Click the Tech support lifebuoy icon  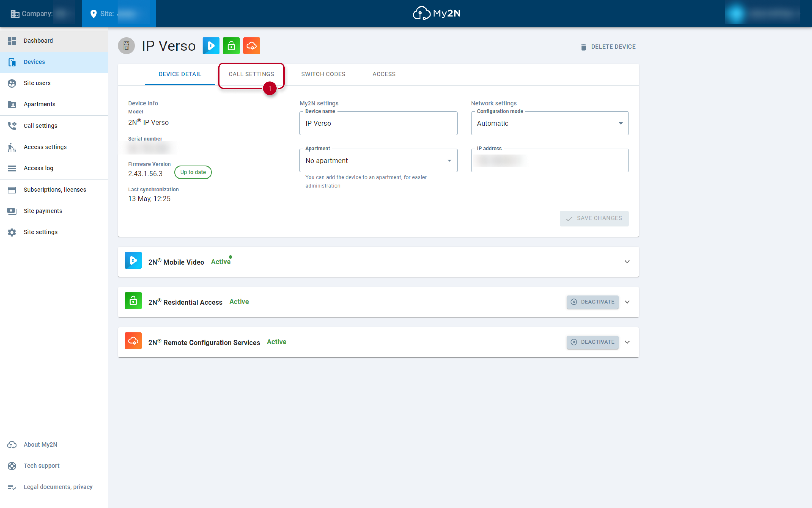pos(12,466)
